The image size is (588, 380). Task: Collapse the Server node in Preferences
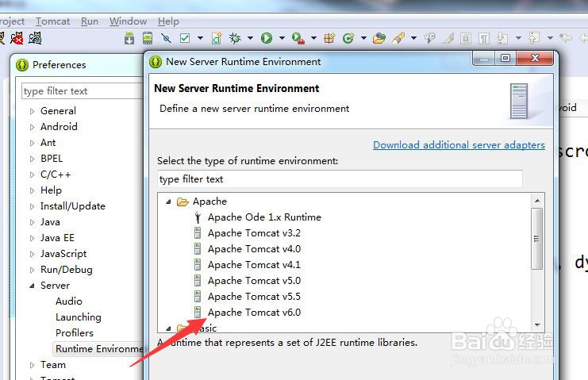[x=33, y=286]
